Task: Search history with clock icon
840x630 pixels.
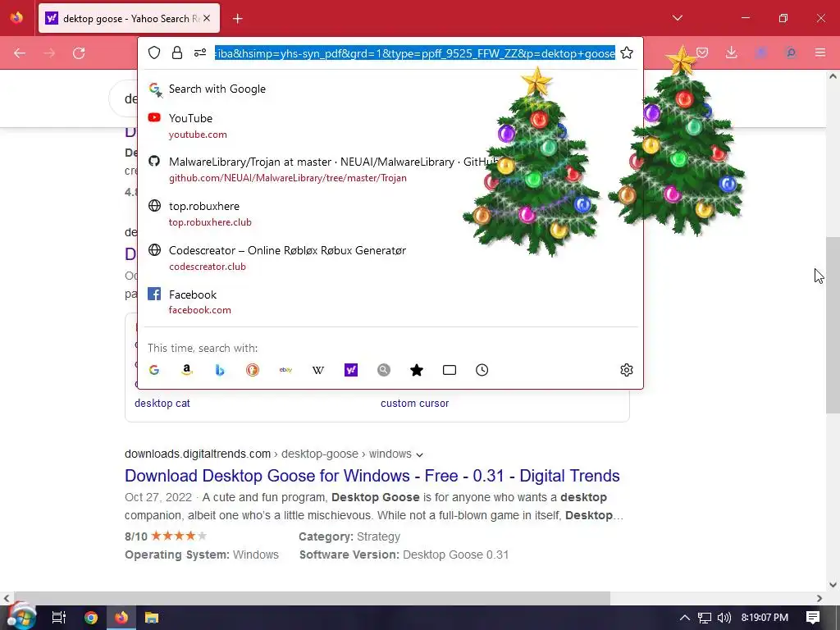Action: [482, 370]
